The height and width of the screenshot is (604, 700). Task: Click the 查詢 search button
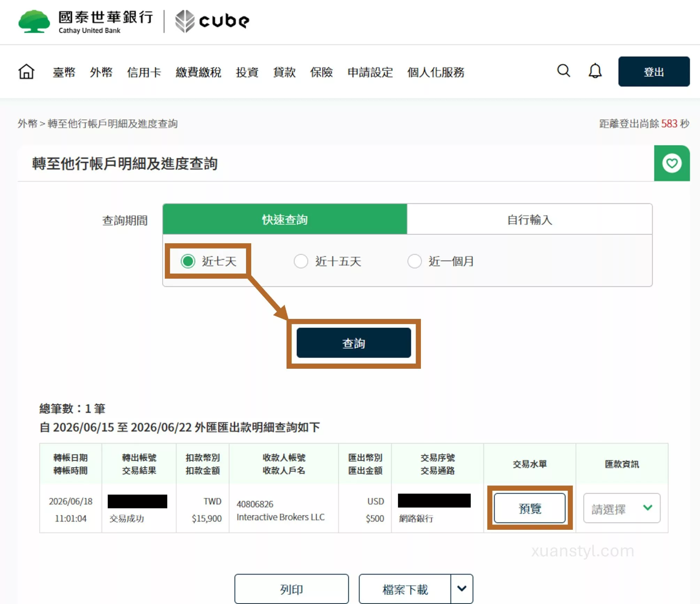click(x=354, y=343)
